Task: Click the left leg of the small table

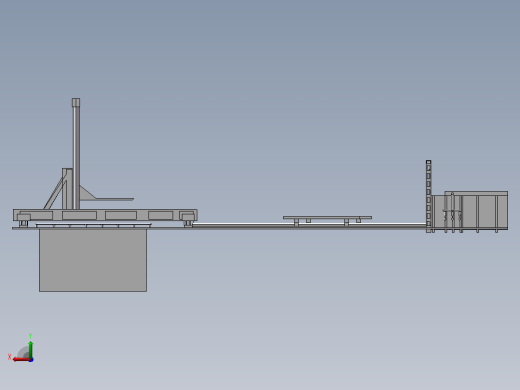Action: pos(296,222)
